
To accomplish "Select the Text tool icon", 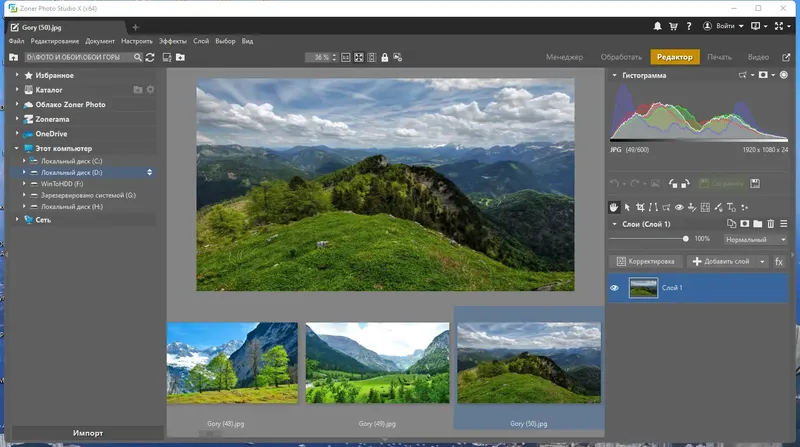I will click(731, 207).
